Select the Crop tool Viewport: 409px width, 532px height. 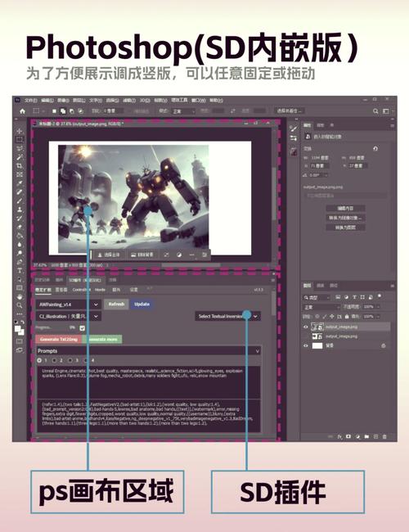click(x=20, y=166)
